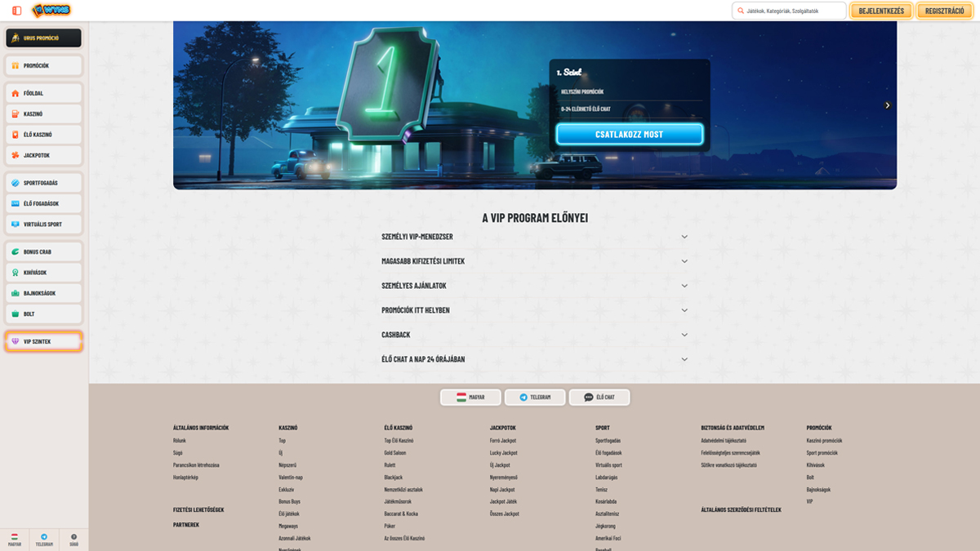Click the Súgó help icon at bottom-left
The height and width of the screenshot is (551, 980).
(73, 537)
